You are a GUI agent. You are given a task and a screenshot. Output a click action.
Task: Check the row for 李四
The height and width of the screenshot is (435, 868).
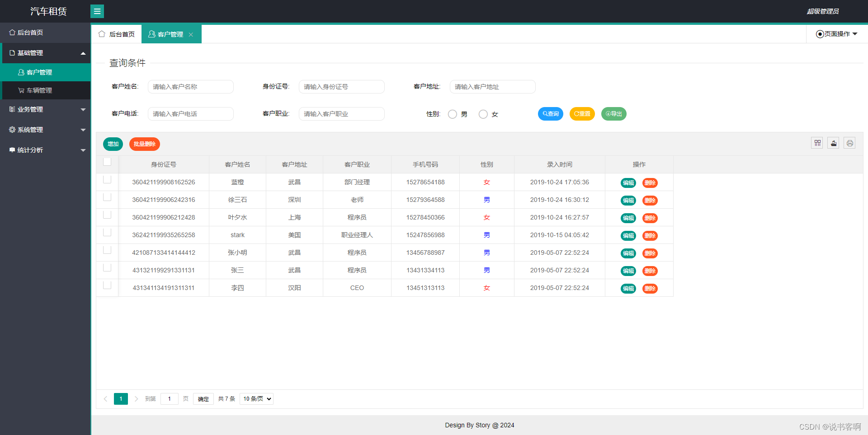point(107,285)
